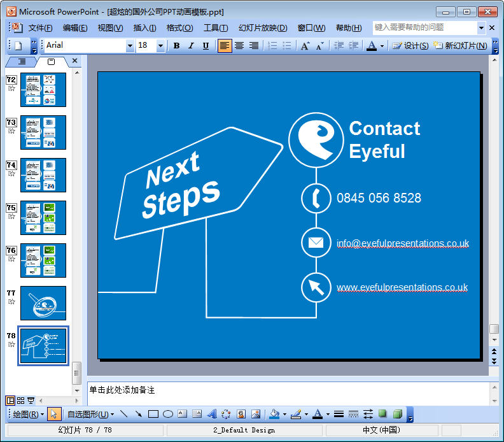Toggle Bold formatting
This screenshot has width=504, height=442.
point(176,46)
